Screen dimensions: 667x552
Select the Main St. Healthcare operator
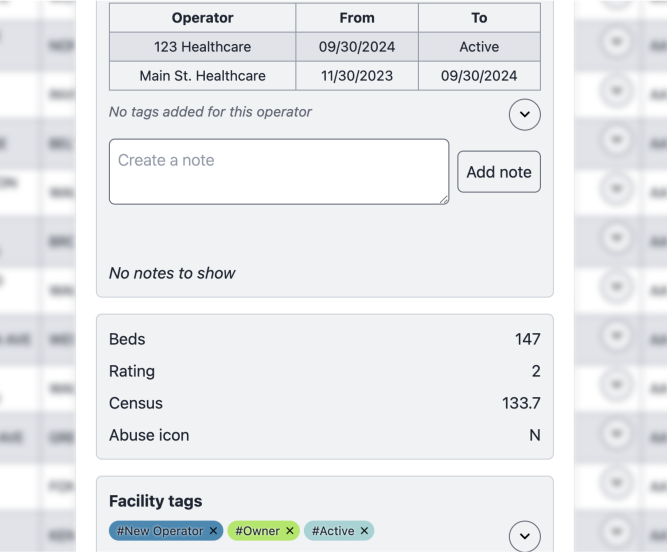(202, 76)
